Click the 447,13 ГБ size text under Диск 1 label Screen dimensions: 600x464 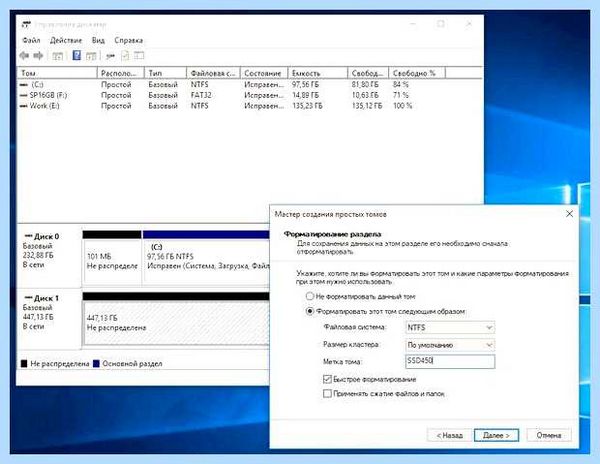(38, 317)
